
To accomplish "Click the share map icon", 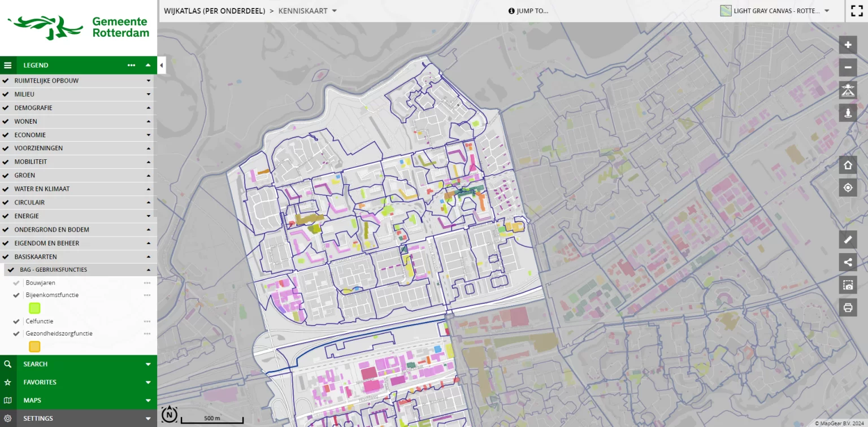I will tap(848, 262).
